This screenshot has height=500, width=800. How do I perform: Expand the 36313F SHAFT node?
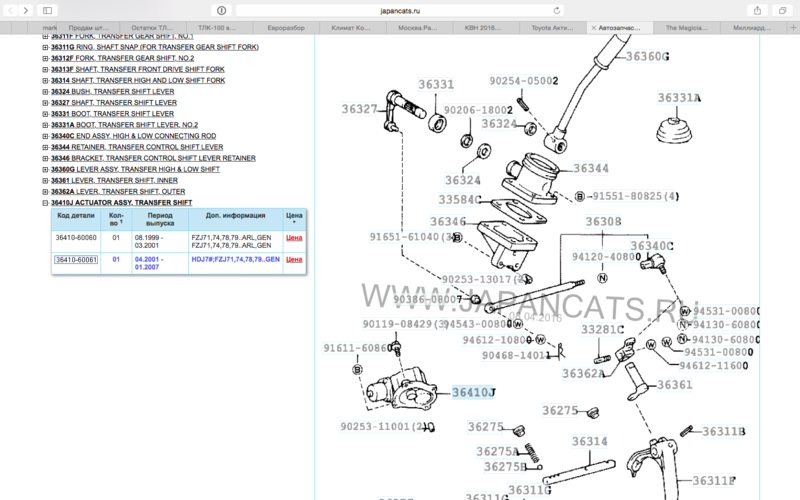pyautogui.click(x=45, y=69)
